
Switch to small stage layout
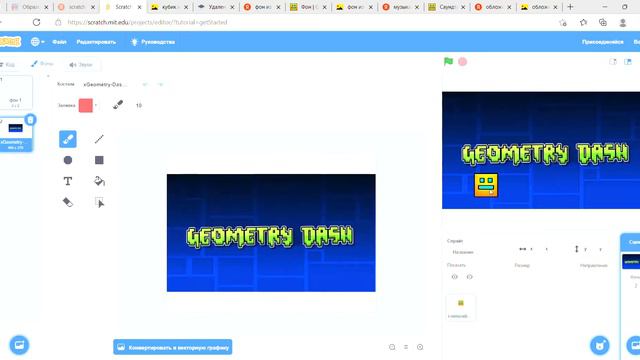coord(613,62)
